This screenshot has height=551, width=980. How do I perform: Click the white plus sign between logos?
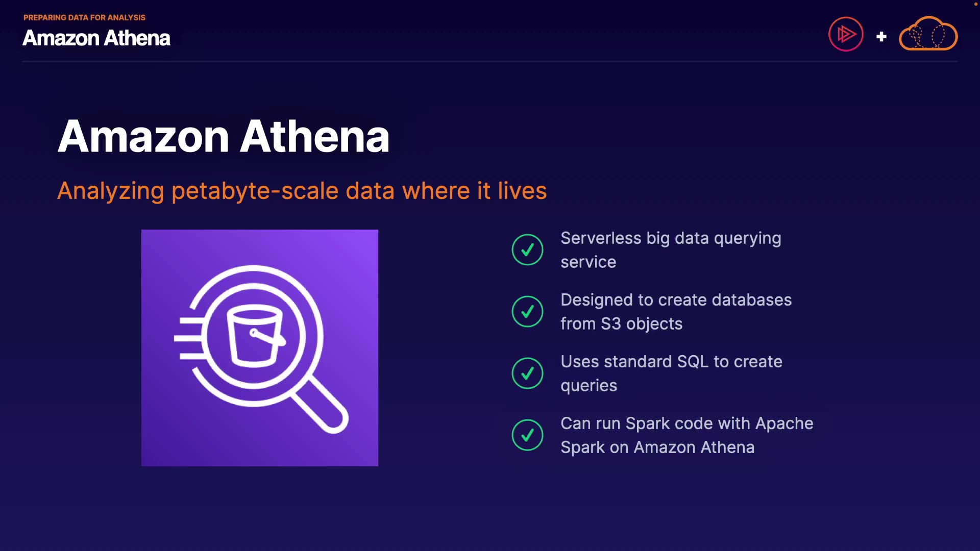tap(881, 37)
